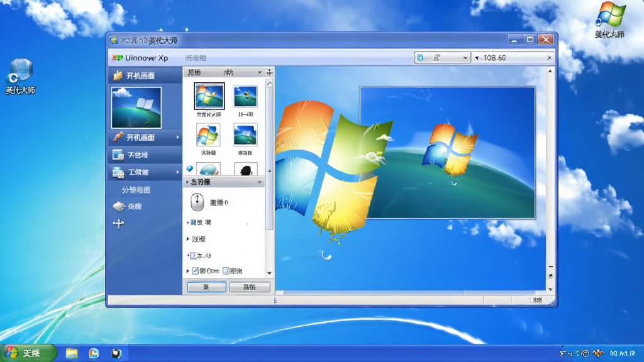
Task: Click the thumbnail list scroll-down arrow
Action: tap(269, 273)
